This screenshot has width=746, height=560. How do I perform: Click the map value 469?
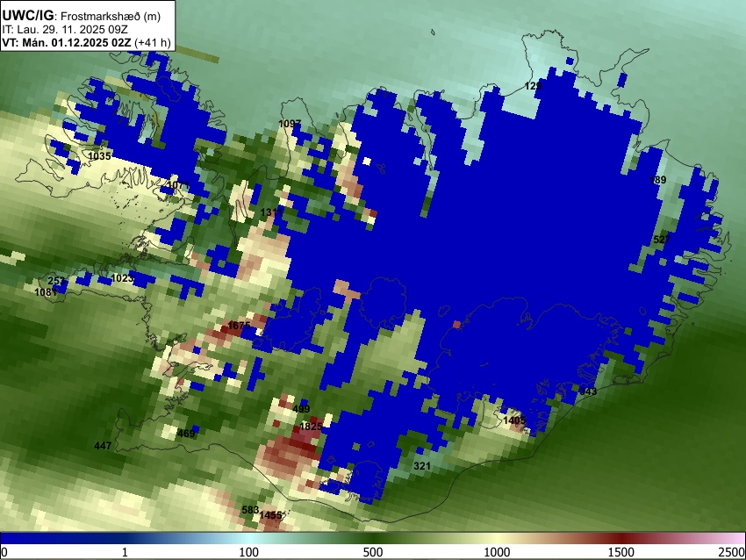[185, 434]
